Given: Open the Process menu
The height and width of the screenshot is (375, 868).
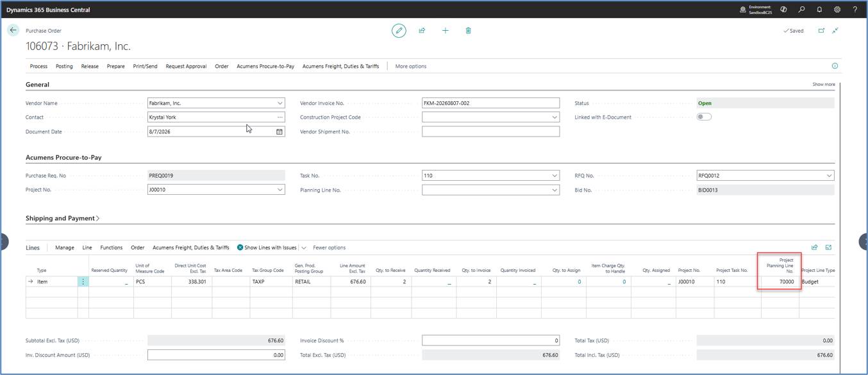Looking at the screenshot, I should tap(38, 66).
